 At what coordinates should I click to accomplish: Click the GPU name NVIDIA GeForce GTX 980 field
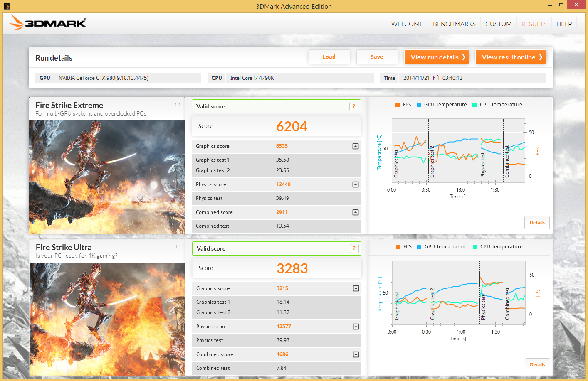pos(128,78)
